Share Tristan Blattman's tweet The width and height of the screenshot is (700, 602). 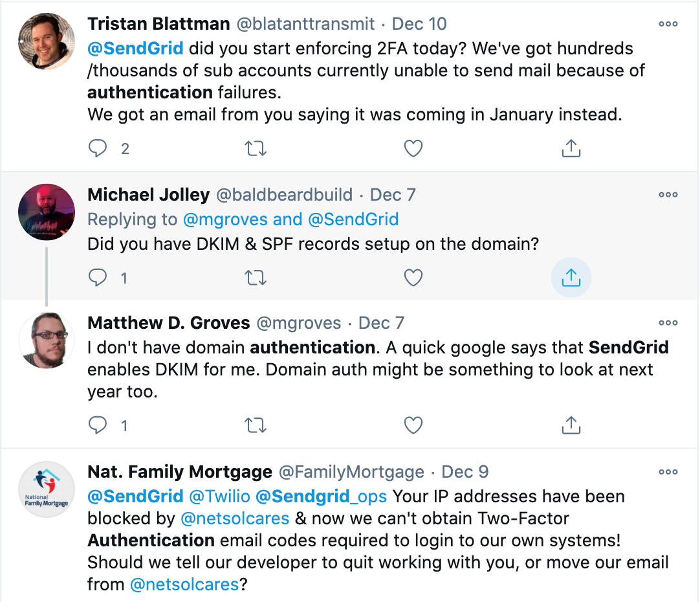pos(571,149)
